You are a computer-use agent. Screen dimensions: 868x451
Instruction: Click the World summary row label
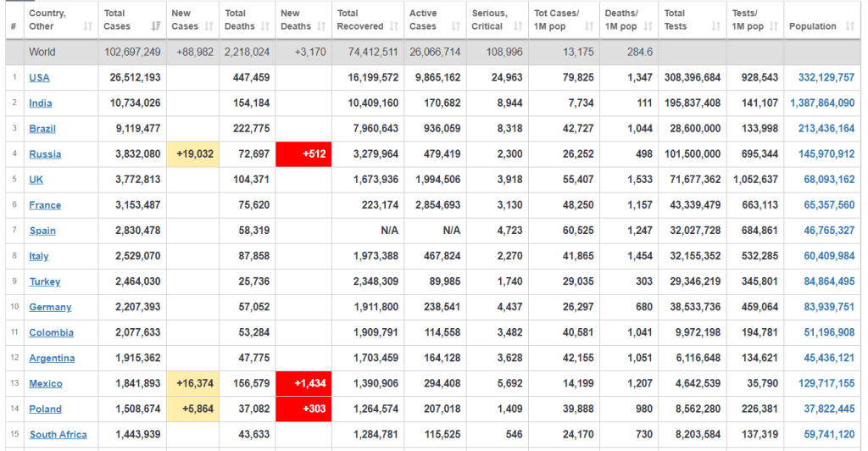coord(42,52)
